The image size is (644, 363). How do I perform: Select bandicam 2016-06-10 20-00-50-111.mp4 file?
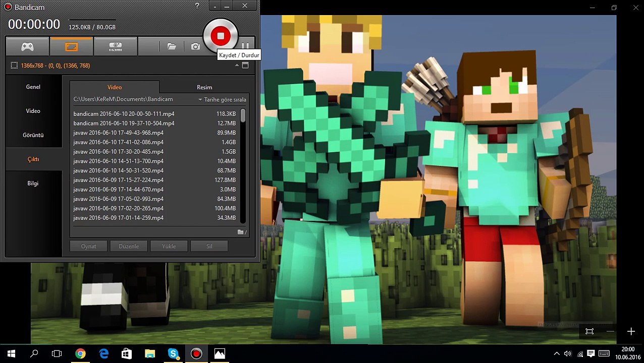(155, 114)
